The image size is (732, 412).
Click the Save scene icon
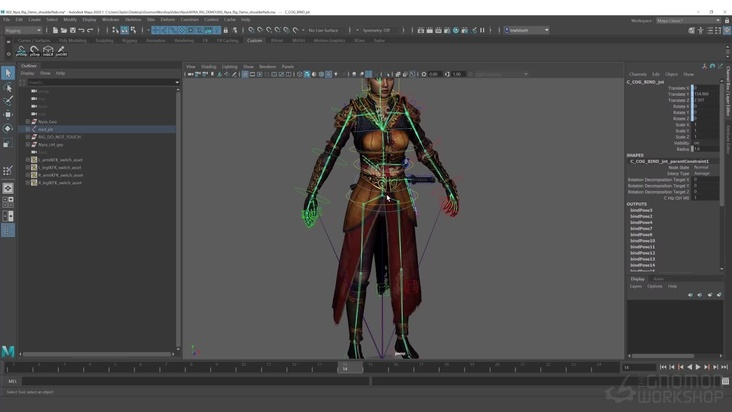(x=72, y=30)
